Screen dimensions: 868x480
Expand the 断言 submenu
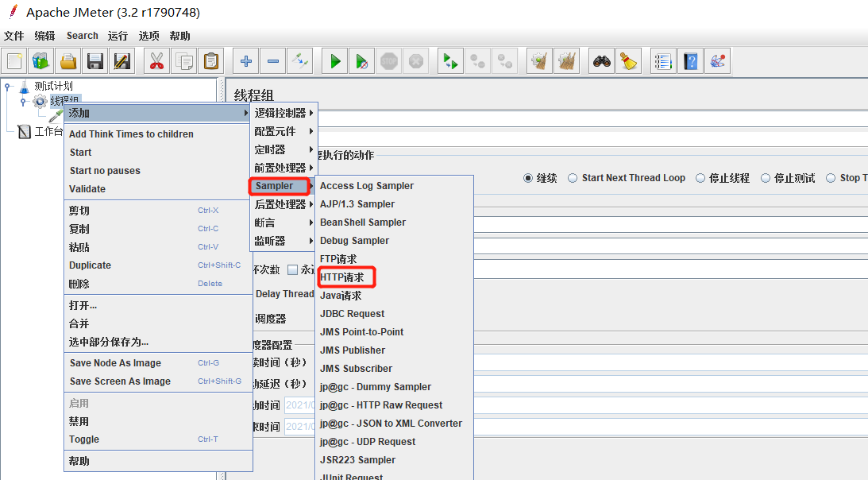coord(284,223)
